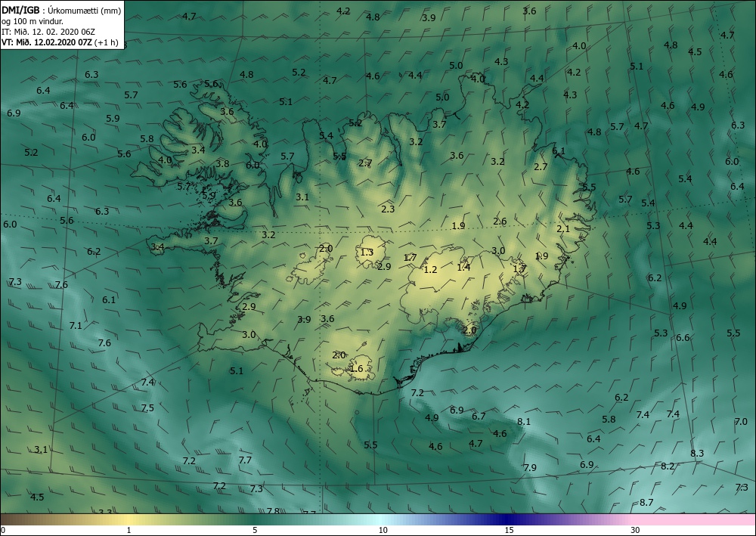This screenshot has height=536, width=756.
Task: Click the offshore value "7.1"
Action: pyautogui.click(x=76, y=326)
